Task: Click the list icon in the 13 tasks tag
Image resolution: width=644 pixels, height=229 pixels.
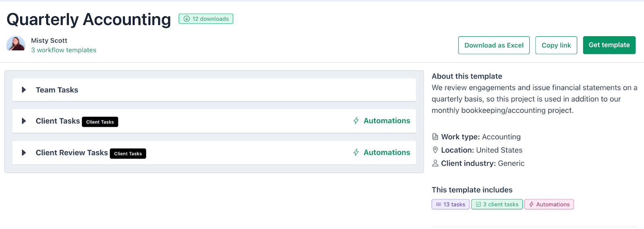Action: pyautogui.click(x=439, y=204)
